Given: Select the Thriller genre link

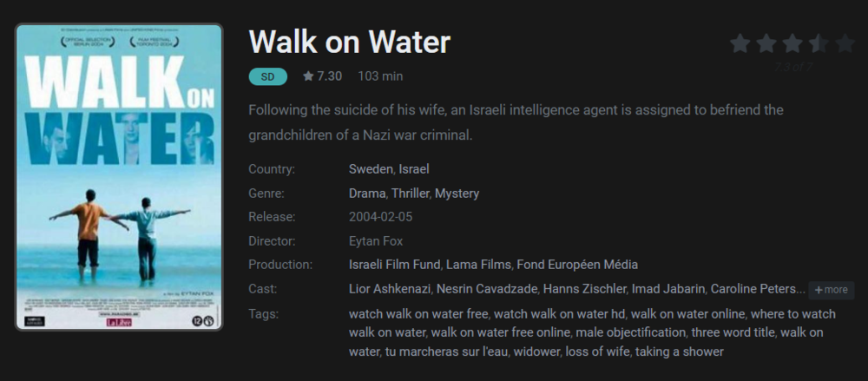Looking at the screenshot, I should point(411,194).
